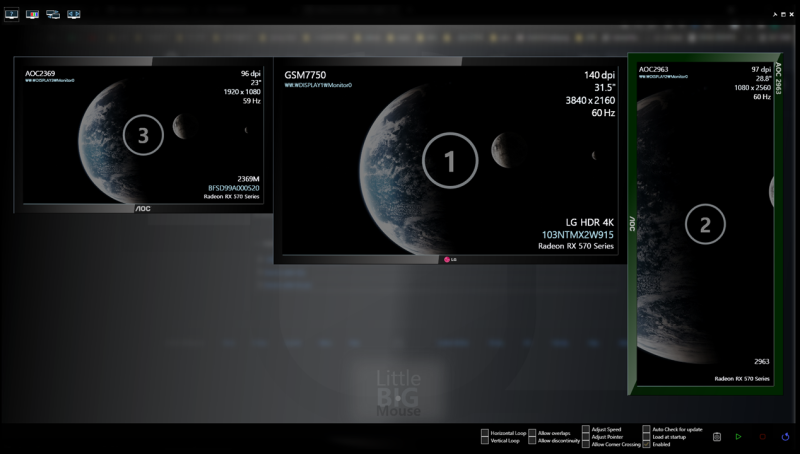This screenshot has width=800, height=454.
Task: Click the AOC logo on monitor 3 bezel
Action: click(x=143, y=209)
